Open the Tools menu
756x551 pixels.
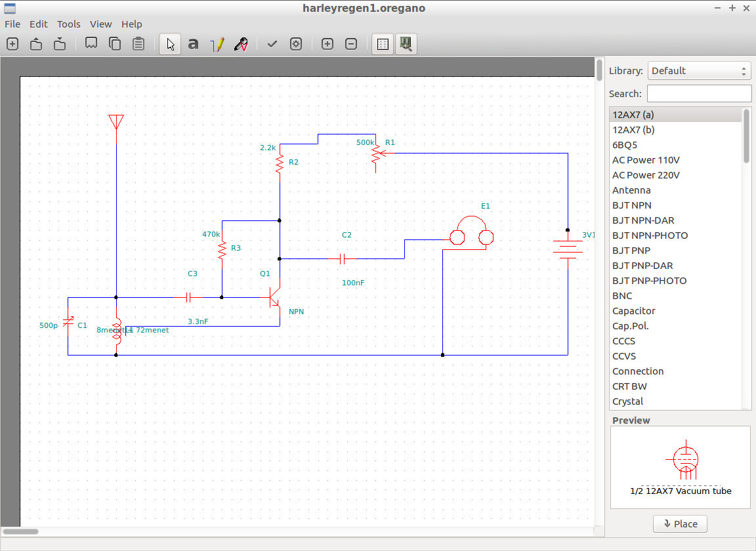click(x=68, y=24)
